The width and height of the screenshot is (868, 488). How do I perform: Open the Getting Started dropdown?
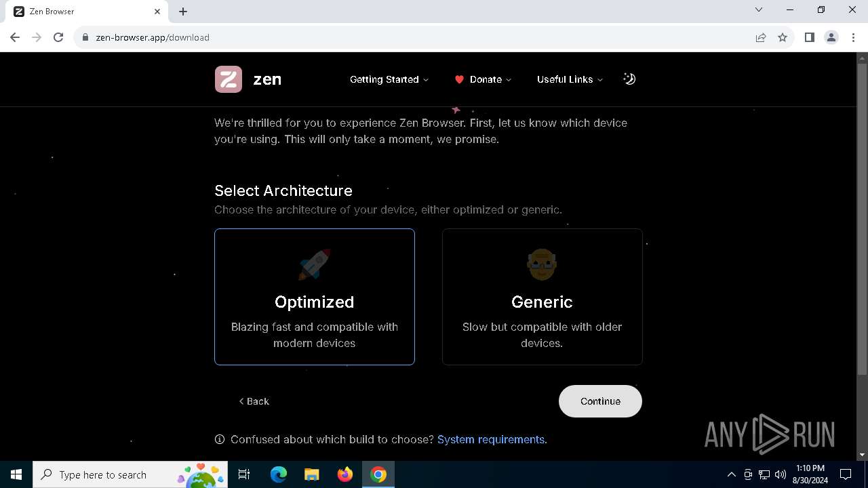(389, 79)
